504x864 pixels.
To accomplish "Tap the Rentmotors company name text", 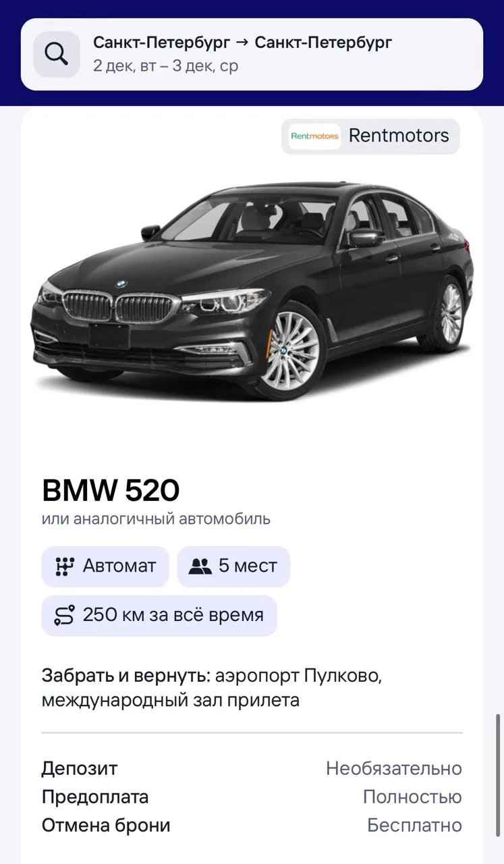I will point(399,136).
